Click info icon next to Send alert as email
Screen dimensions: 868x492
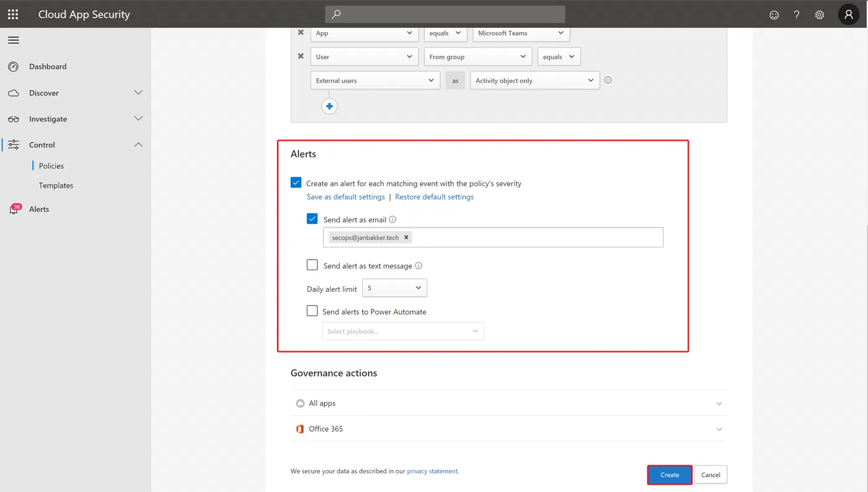click(x=392, y=219)
